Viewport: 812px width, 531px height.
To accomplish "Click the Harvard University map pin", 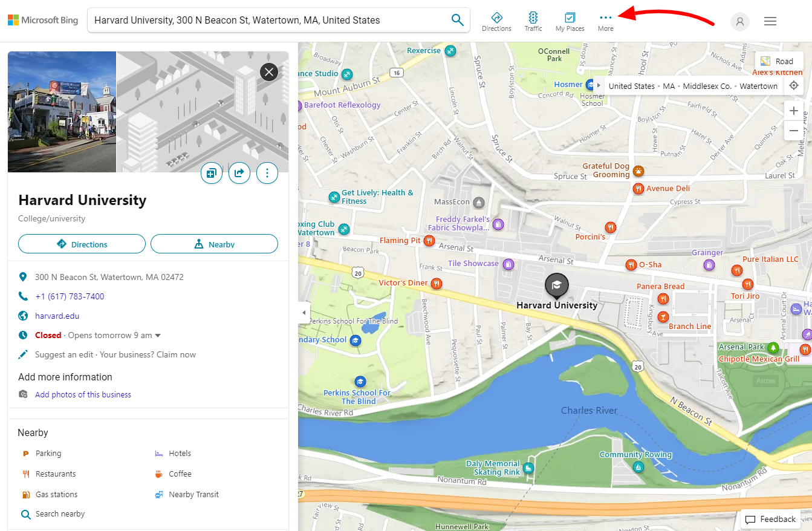I will [x=556, y=285].
